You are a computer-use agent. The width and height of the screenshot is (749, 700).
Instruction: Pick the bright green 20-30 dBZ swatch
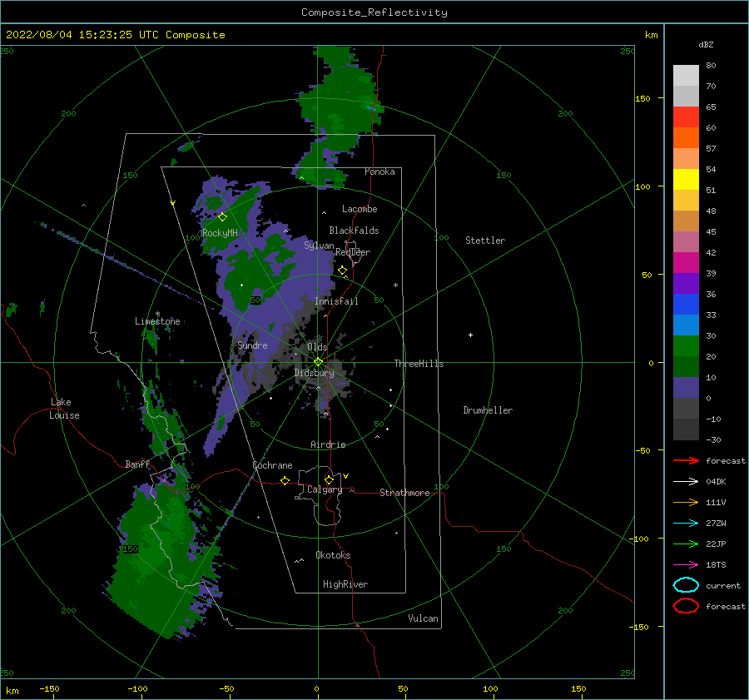[x=686, y=346]
